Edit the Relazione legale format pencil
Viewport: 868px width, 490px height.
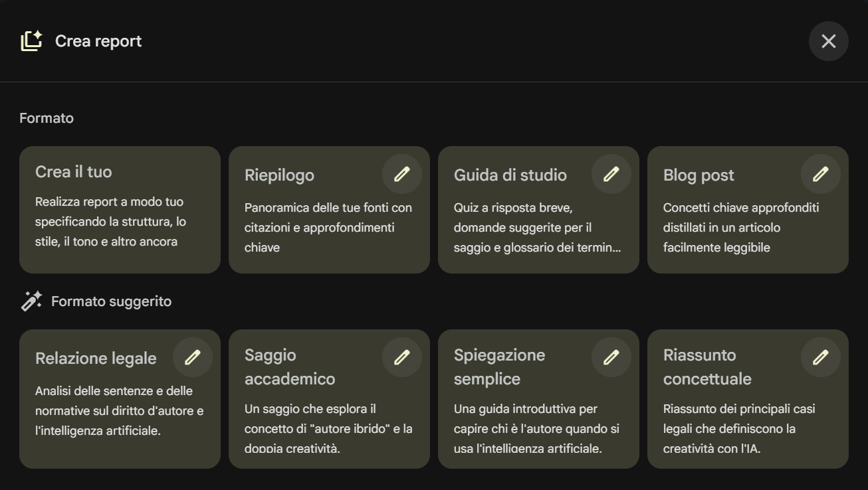tap(192, 358)
